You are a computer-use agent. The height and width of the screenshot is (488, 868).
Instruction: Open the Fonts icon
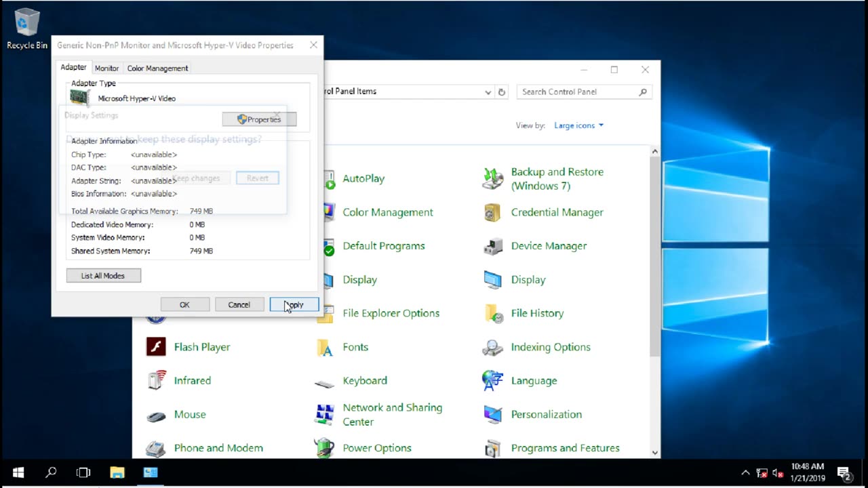click(x=325, y=347)
